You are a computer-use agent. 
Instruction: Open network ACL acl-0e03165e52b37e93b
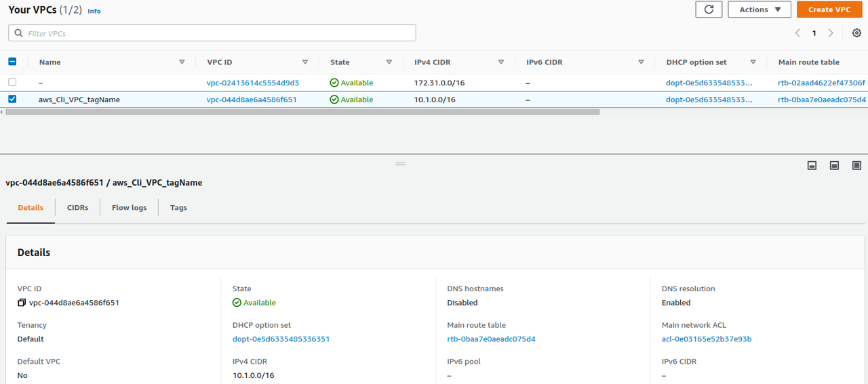(x=707, y=339)
